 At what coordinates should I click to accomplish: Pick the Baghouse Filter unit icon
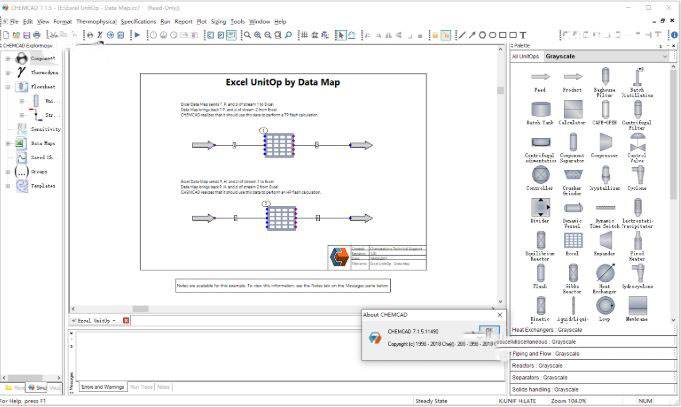point(605,76)
